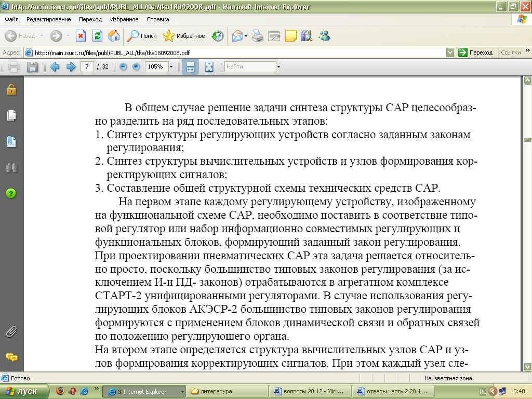Expand the Найти find options dropdown
The image size is (532, 399).
[x=278, y=67]
